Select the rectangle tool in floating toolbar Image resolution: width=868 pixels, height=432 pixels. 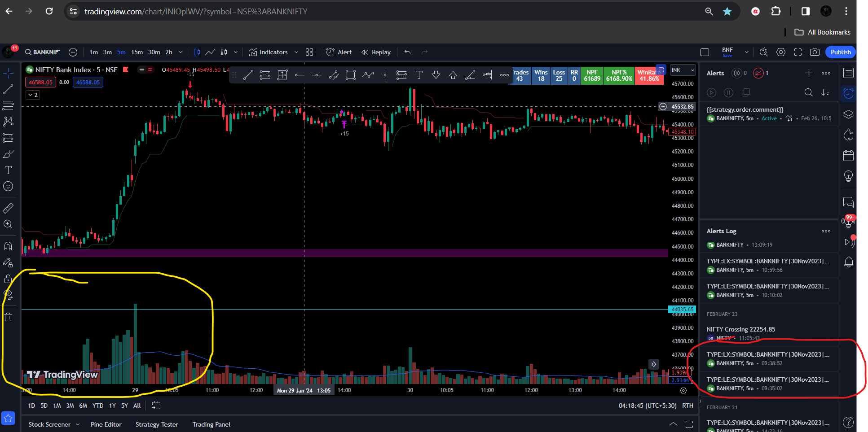click(351, 75)
